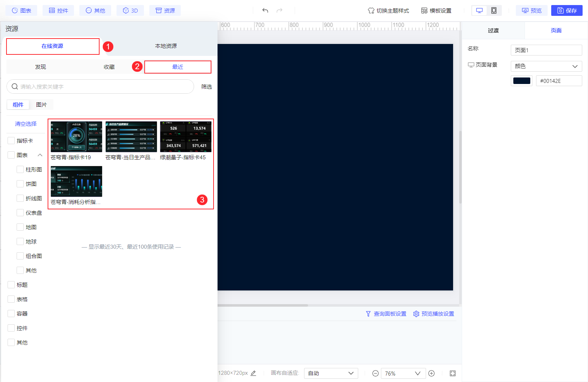The width and height of the screenshot is (588, 382).
Task: Check the 控件 filter checkbox
Action: click(11, 328)
